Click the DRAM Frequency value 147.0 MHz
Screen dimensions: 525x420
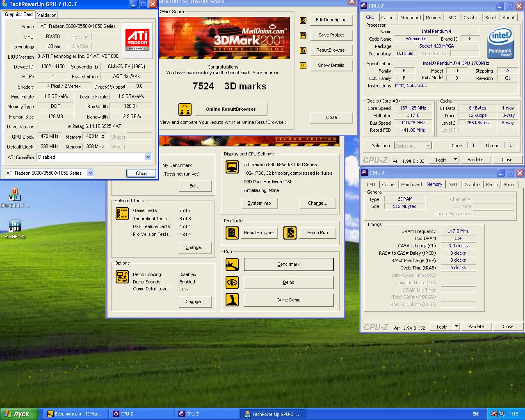(458, 231)
